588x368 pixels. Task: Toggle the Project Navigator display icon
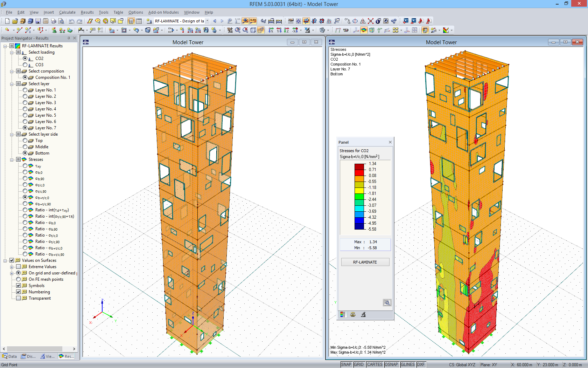click(131, 21)
